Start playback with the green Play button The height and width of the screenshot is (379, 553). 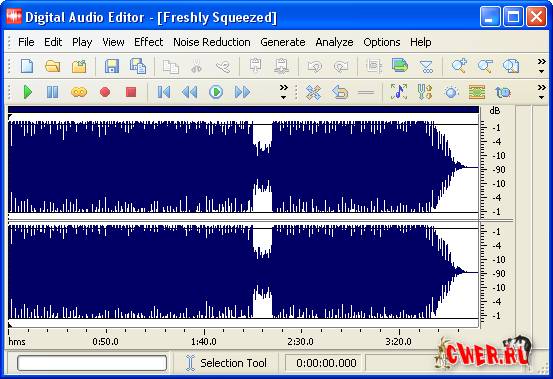pyautogui.click(x=27, y=92)
